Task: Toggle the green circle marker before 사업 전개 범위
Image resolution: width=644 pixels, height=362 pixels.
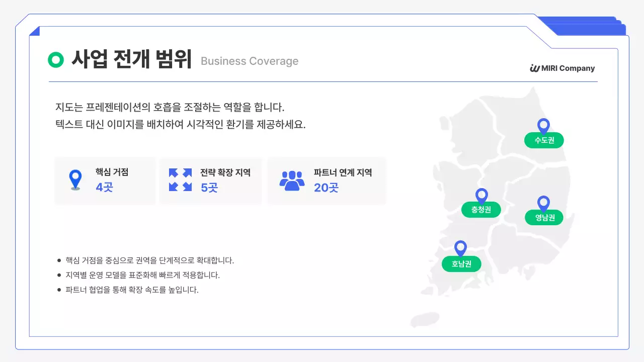Action: pos(55,60)
